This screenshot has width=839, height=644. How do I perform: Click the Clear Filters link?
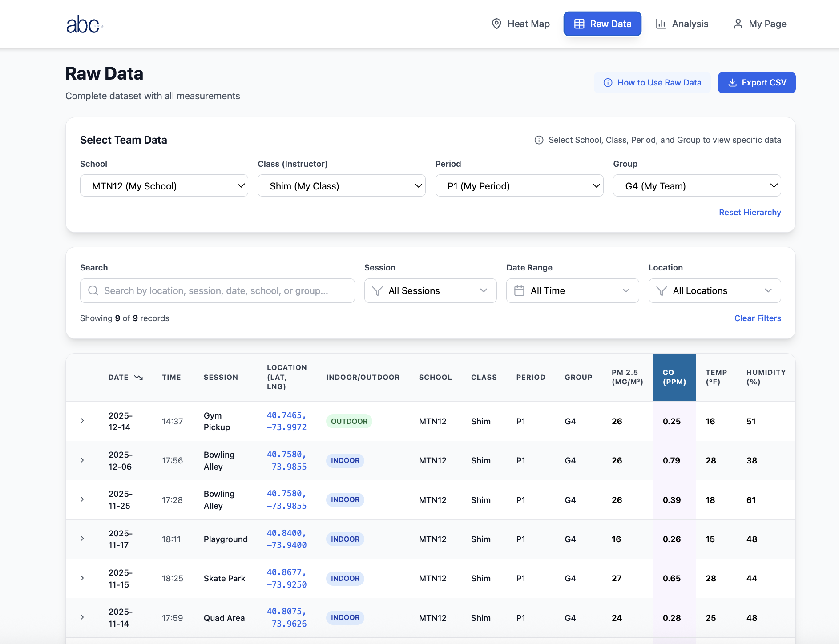click(757, 318)
